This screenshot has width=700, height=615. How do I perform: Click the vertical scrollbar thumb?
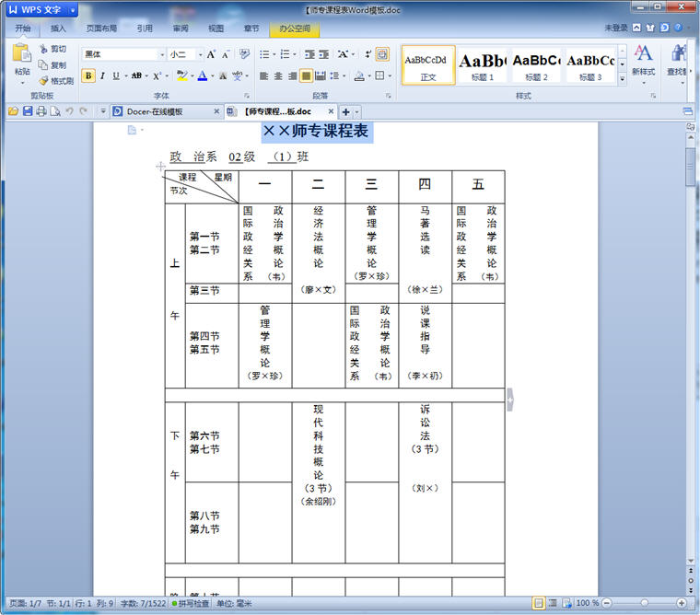(691, 167)
